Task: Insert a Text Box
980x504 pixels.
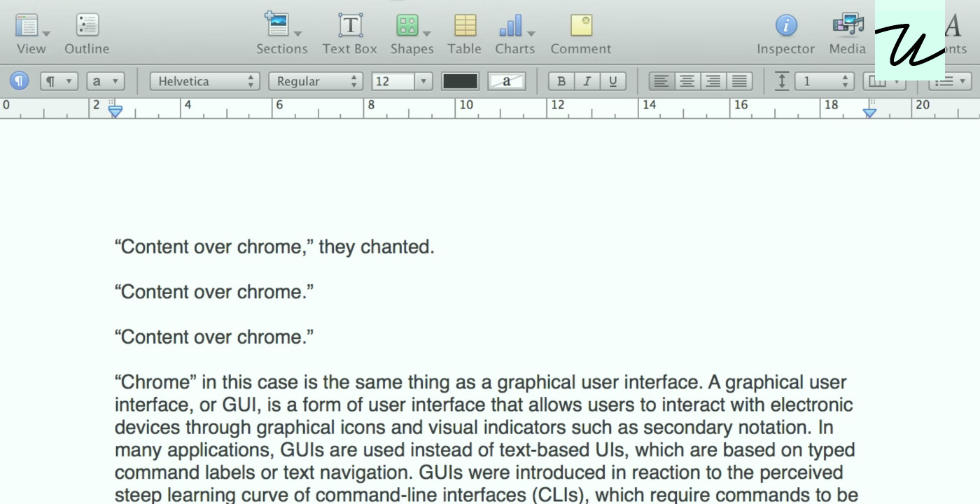Action: click(x=350, y=34)
